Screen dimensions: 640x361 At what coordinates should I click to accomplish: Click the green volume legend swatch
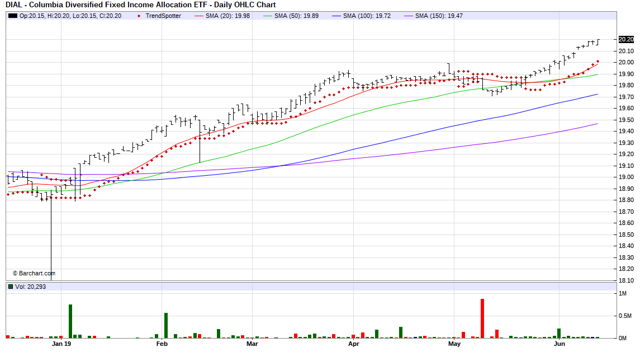click(11, 287)
